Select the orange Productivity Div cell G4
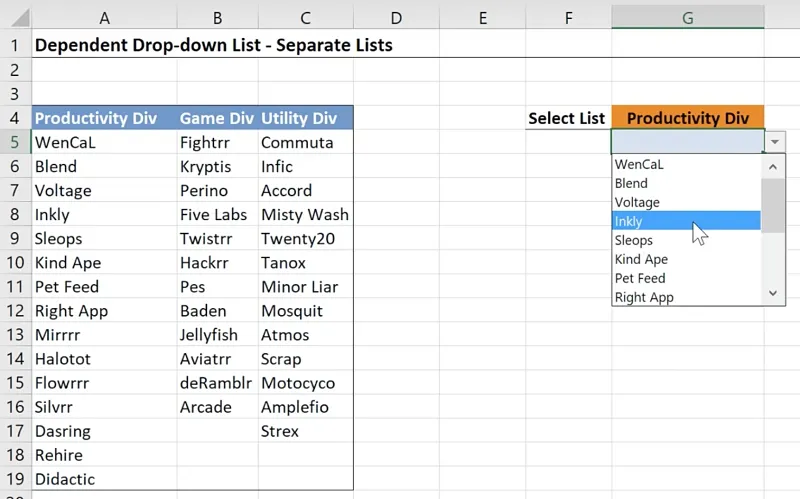Viewport: 800px width, 499px height. pos(687,118)
